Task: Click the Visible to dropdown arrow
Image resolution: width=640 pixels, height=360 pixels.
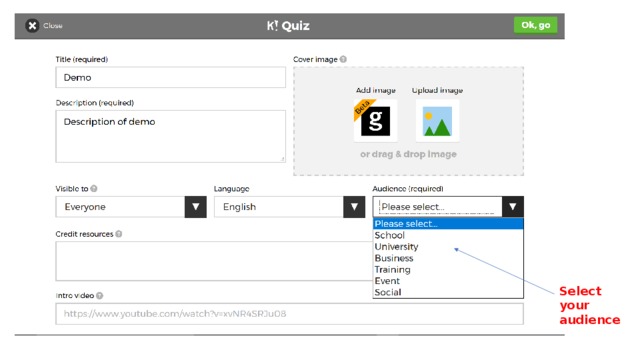Action: point(196,207)
